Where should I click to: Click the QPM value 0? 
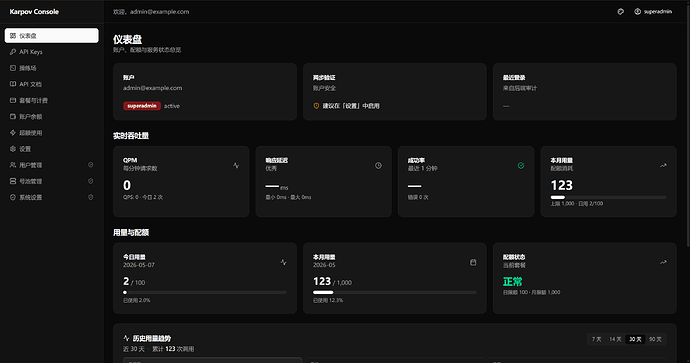click(x=127, y=185)
